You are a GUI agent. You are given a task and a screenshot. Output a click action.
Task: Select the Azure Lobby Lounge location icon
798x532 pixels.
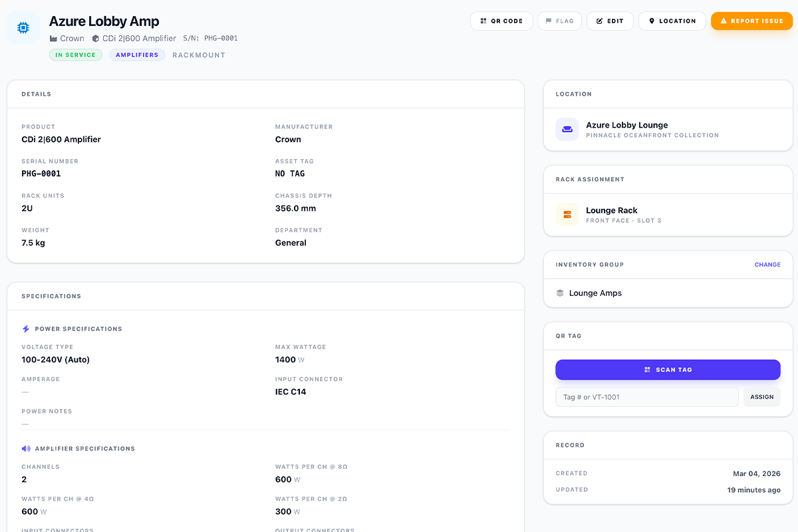[567, 130]
